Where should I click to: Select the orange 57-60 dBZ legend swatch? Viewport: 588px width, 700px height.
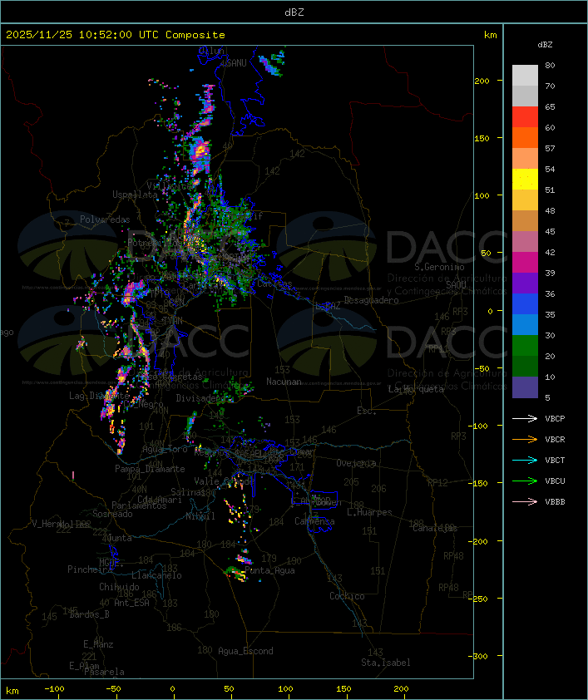pos(525,137)
